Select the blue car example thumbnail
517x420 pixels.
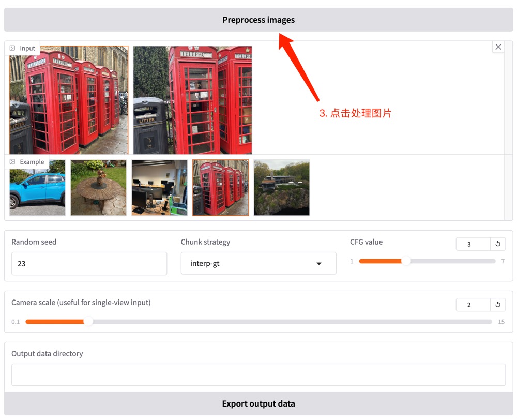[x=37, y=187]
